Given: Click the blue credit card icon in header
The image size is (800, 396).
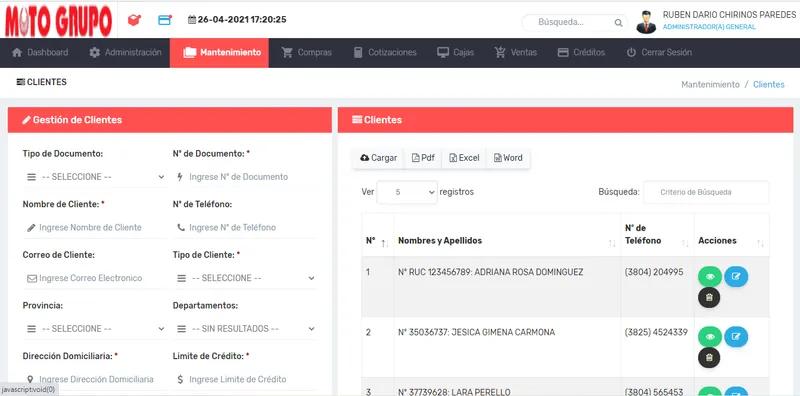Looking at the screenshot, I should coord(165,20).
